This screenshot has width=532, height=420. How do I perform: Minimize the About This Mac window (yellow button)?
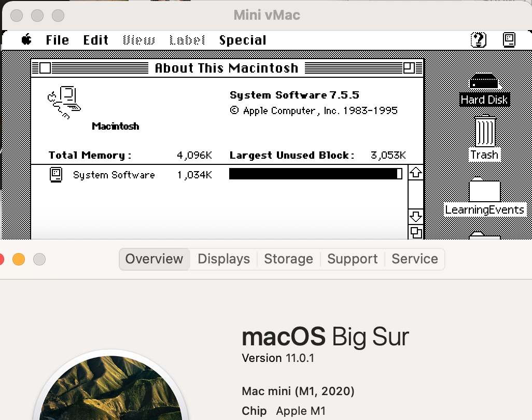[19, 259]
